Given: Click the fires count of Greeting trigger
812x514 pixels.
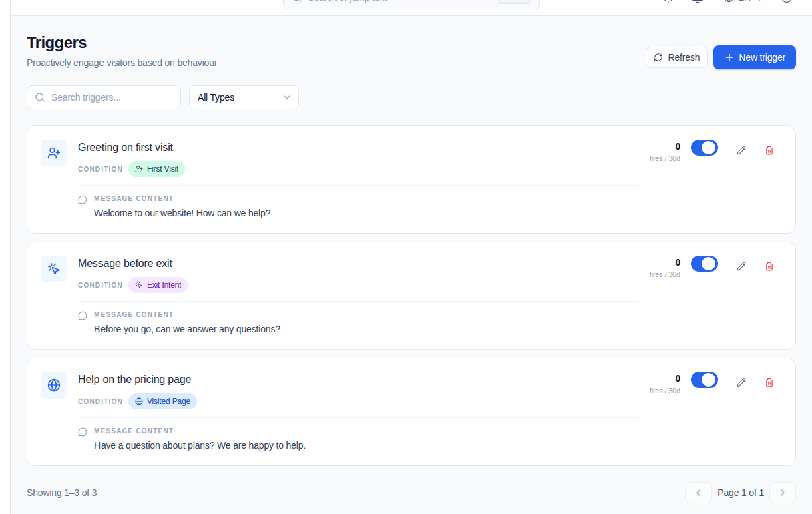Looking at the screenshot, I should coord(678,146).
